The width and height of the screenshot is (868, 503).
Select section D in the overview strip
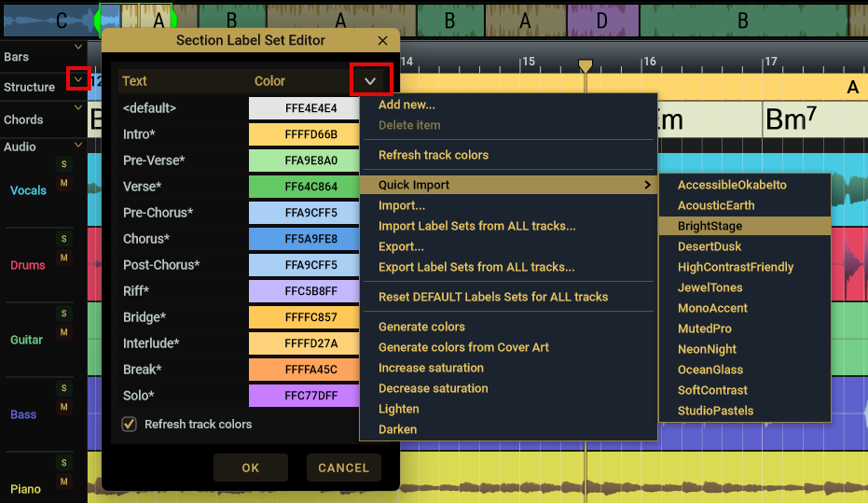[x=603, y=21]
